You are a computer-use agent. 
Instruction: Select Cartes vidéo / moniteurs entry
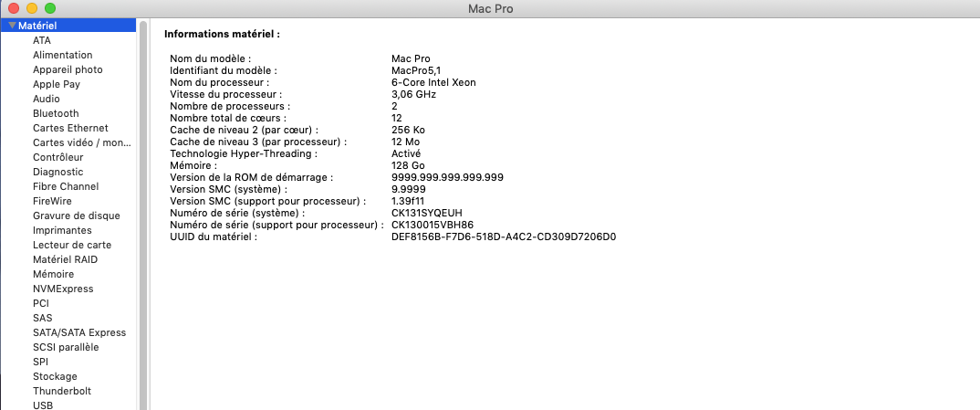(x=82, y=142)
